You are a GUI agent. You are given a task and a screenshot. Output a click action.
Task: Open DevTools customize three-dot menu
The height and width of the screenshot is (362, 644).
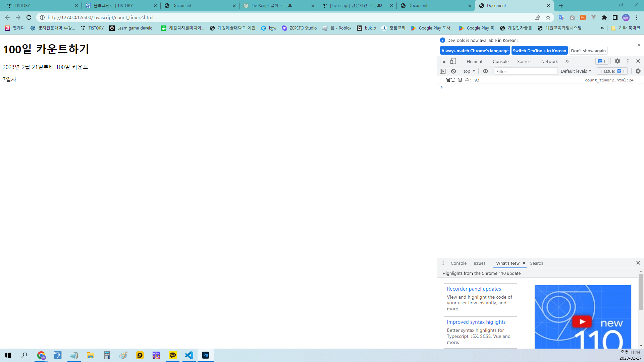pos(628,61)
